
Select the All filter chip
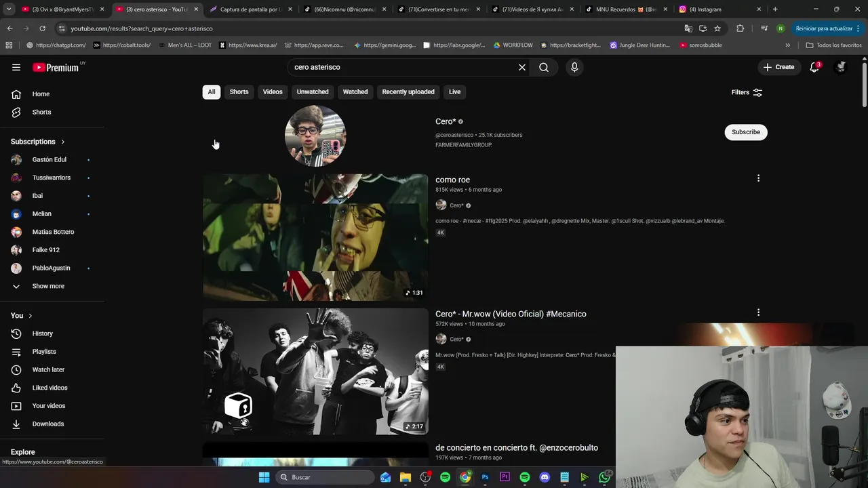tap(212, 92)
